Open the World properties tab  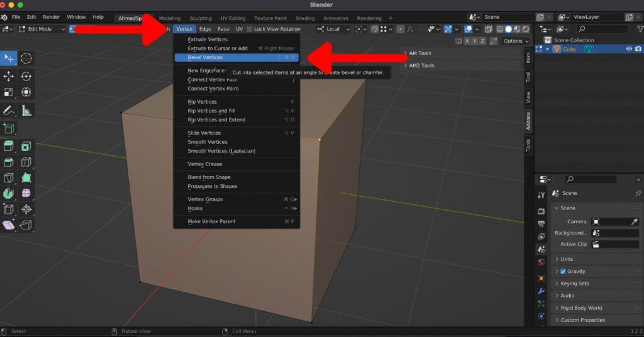tap(541, 262)
